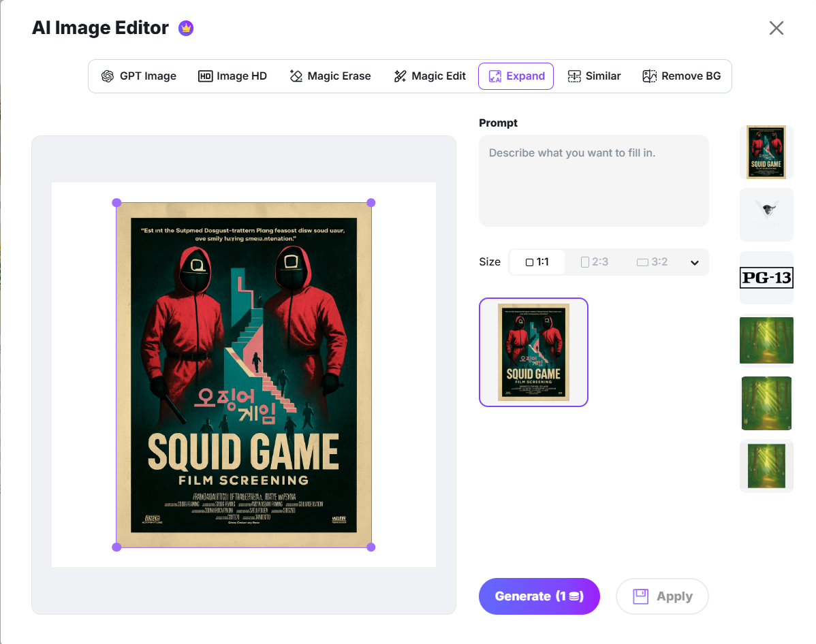
Task: Open the Remove BG tab
Action: (x=681, y=76)
